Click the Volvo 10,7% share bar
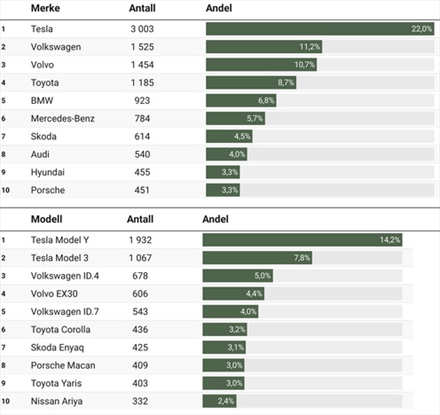 [x=261, y=65]
